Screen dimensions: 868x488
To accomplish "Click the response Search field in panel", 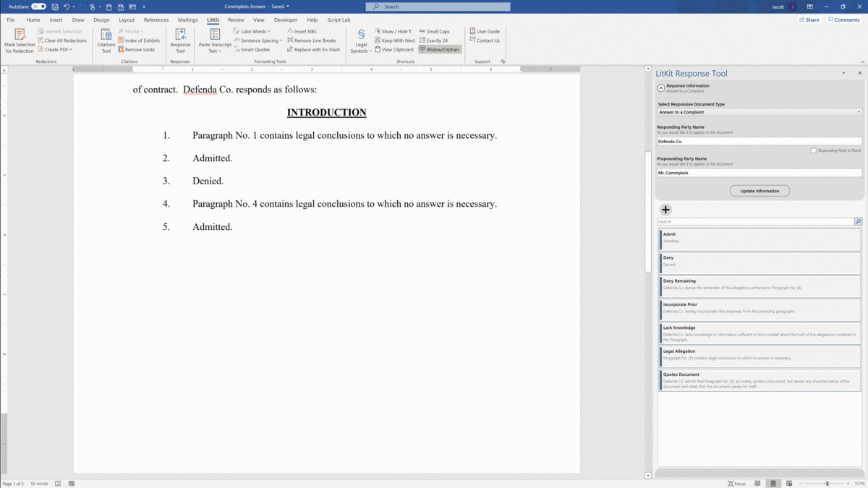I will 755,222.
